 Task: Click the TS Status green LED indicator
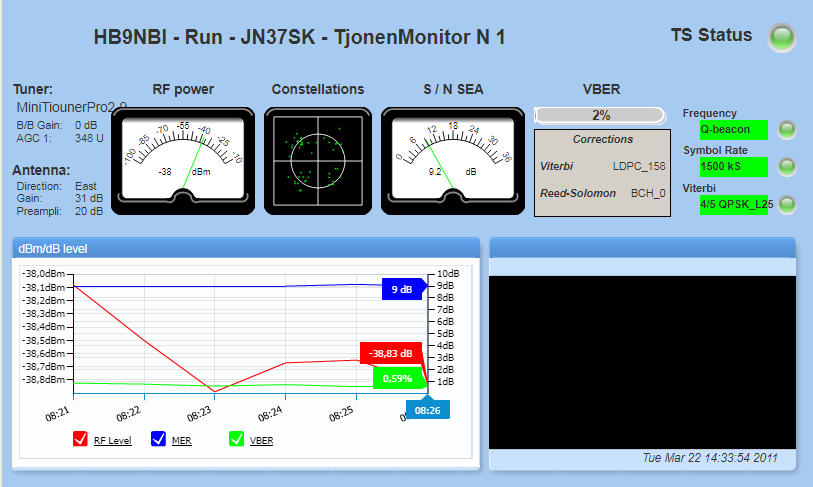tap(781, 38)
